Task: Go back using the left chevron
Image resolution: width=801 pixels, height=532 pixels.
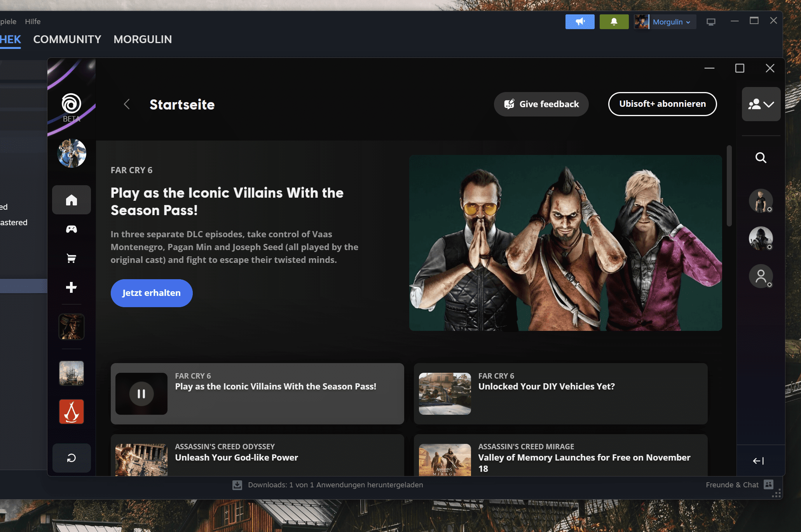Action: pyautogui.click(x=127, y=104)
